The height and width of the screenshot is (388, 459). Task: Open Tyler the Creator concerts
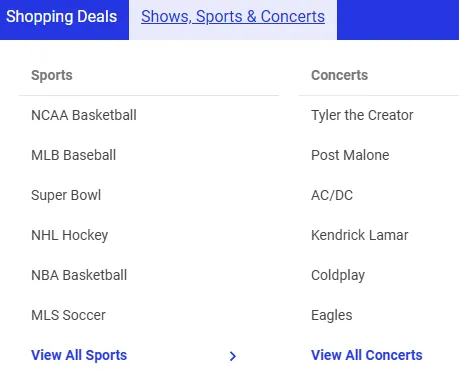[362, 115]
